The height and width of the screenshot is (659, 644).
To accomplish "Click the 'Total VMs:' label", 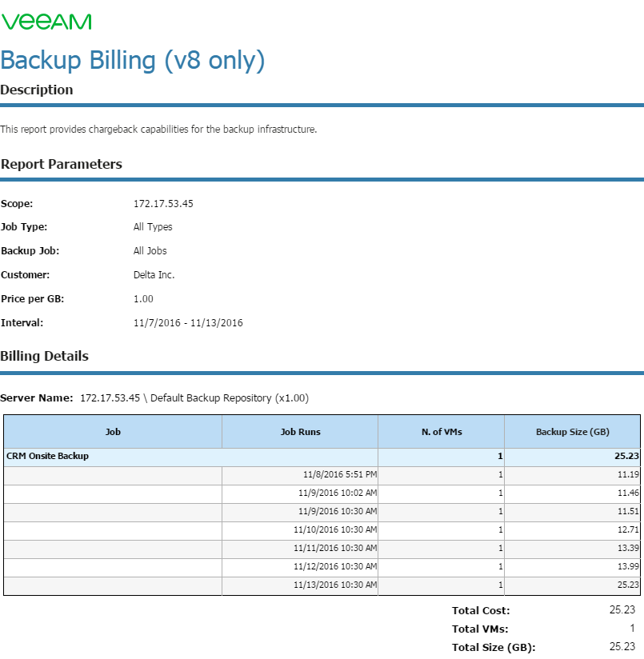I will coord(480,629).
